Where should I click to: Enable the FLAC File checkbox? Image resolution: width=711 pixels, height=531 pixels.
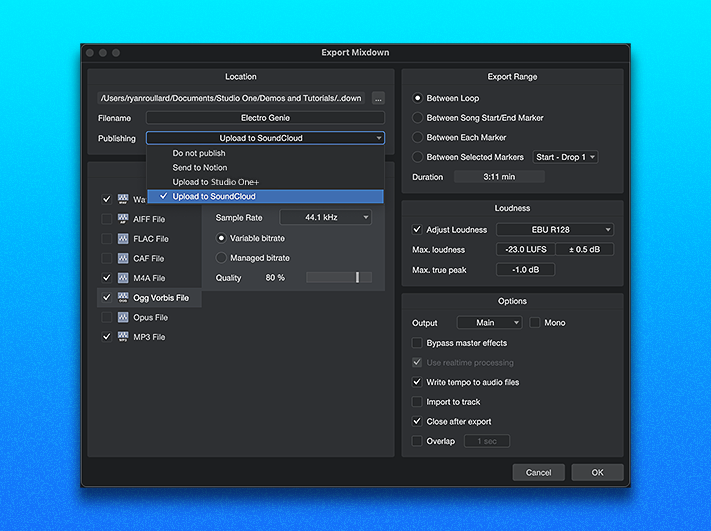point(107,239)
